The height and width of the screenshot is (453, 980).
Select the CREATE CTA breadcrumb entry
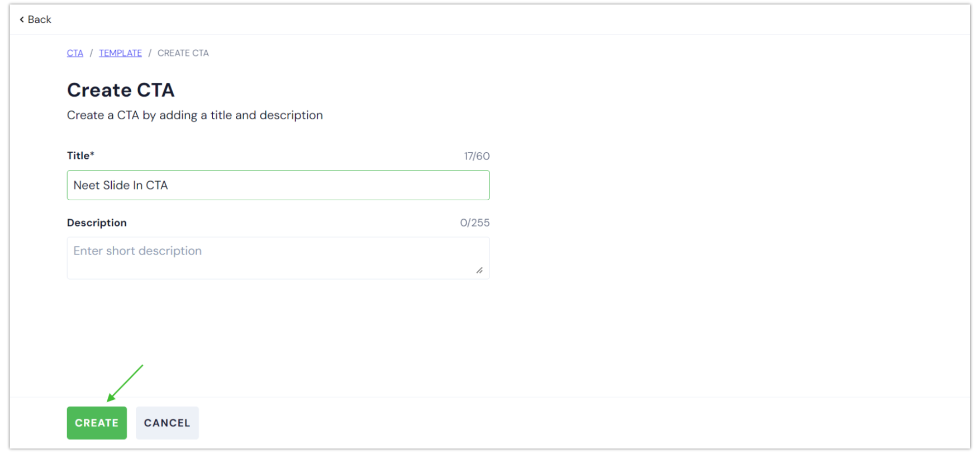(x=183, y=53)
